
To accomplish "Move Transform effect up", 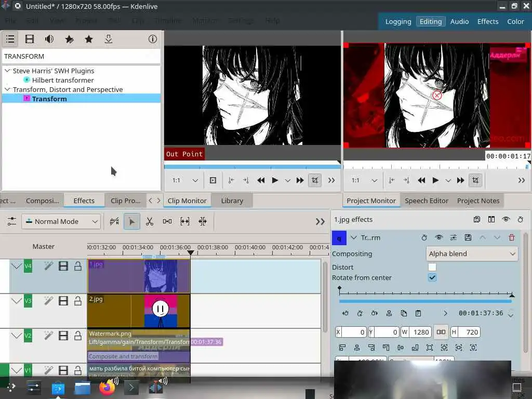I will [x=483, y=237].
